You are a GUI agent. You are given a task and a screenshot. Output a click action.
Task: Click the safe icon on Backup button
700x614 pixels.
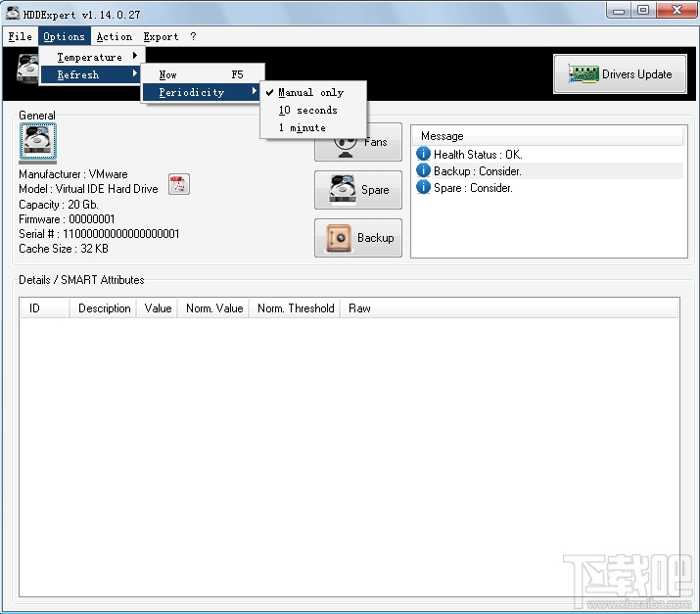click(339, 238)
